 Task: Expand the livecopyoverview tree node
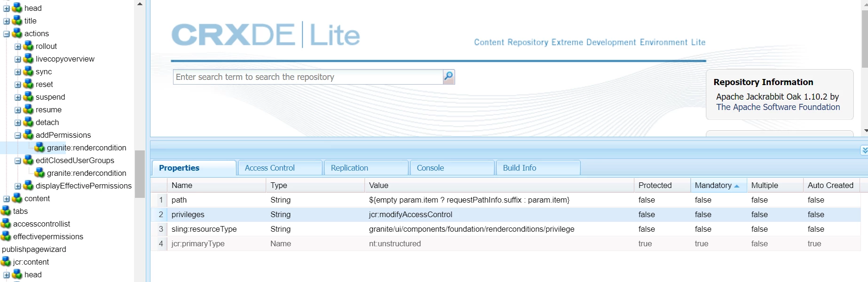click(x=18, y=59)
